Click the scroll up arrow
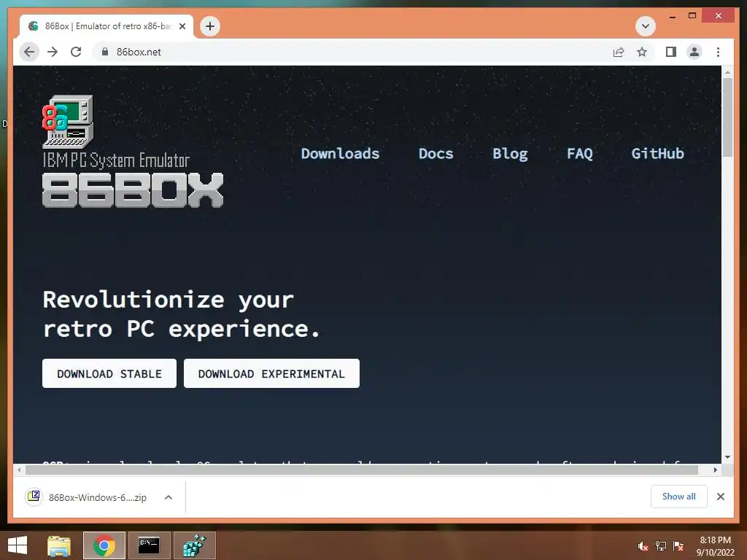This screenshot has height=560, width=747. coord(727,72)
